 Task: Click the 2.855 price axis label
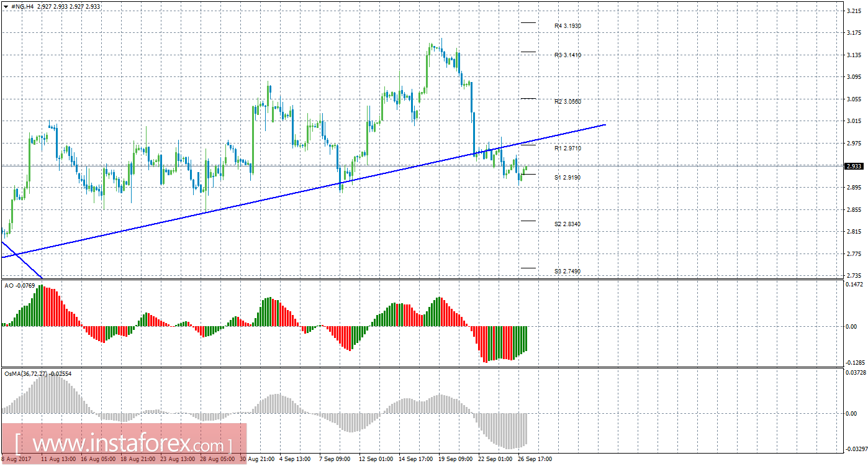[x=854, y=210]
